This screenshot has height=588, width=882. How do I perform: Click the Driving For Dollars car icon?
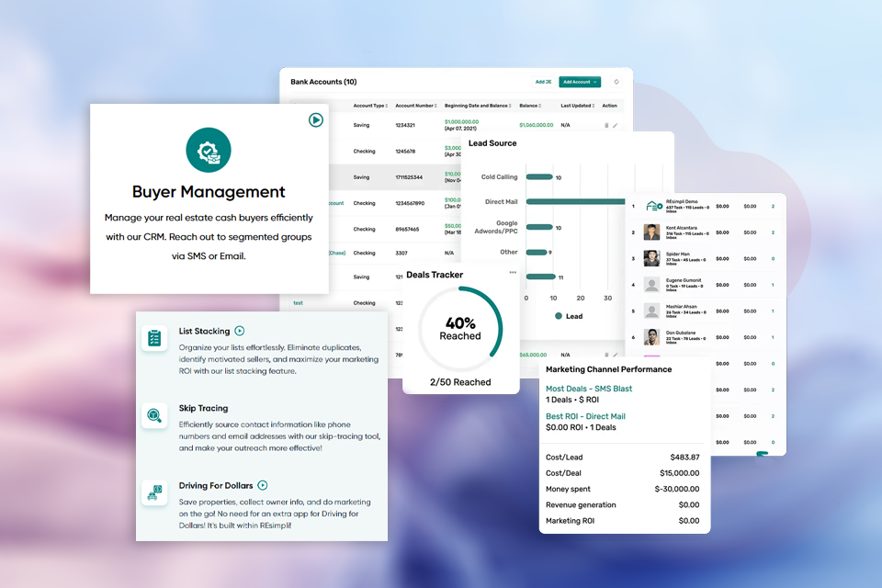[154, 492]
